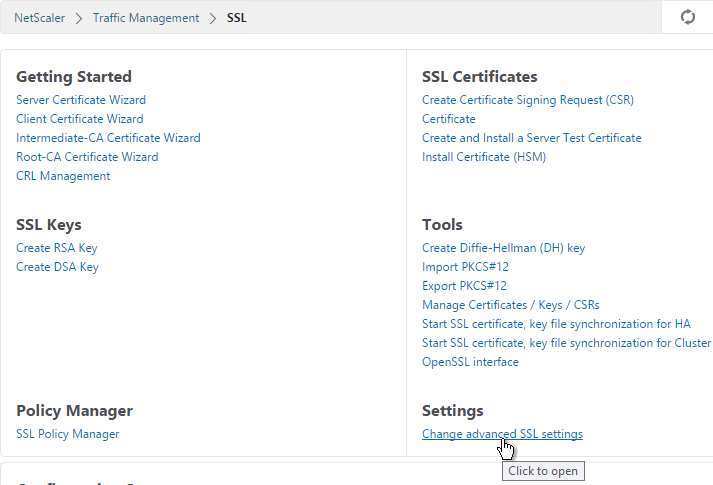Select the SSL breadcrumb item

coord(236,18)
